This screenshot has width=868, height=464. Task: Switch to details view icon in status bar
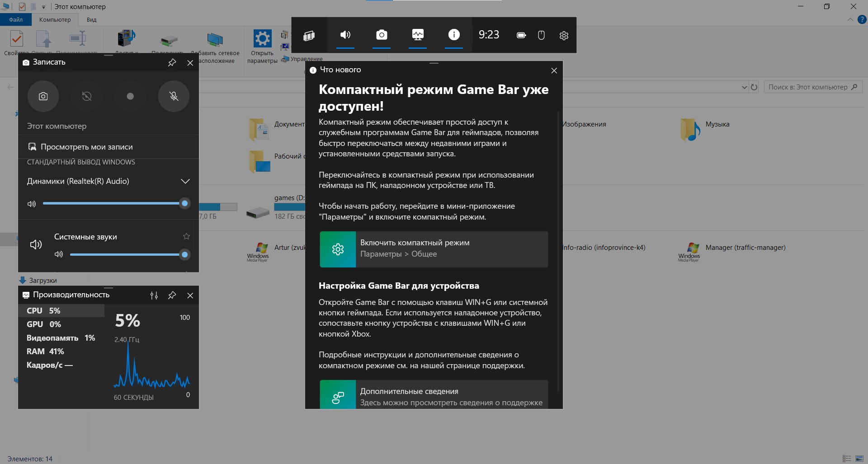tap(847, 459)
